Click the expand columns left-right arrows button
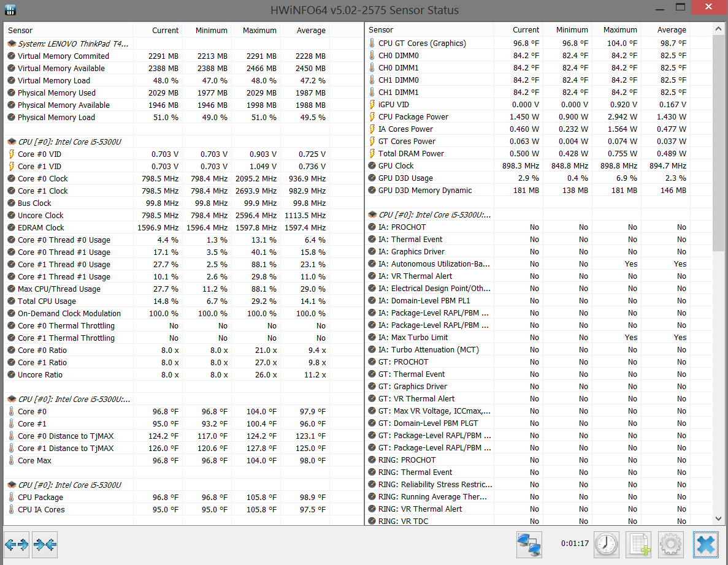Image resolution: width=728 pixels, height=565 pixels. tap(17, 545)
